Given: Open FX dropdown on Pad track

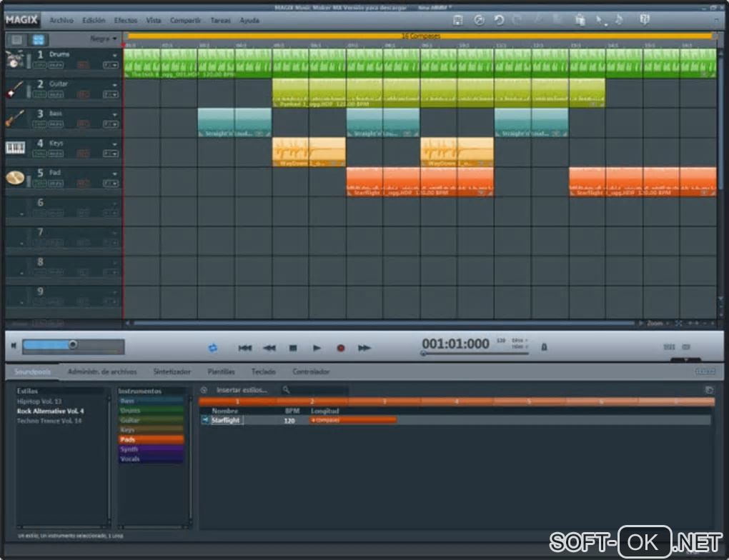Looking at the screenshot, I should 111,183.
